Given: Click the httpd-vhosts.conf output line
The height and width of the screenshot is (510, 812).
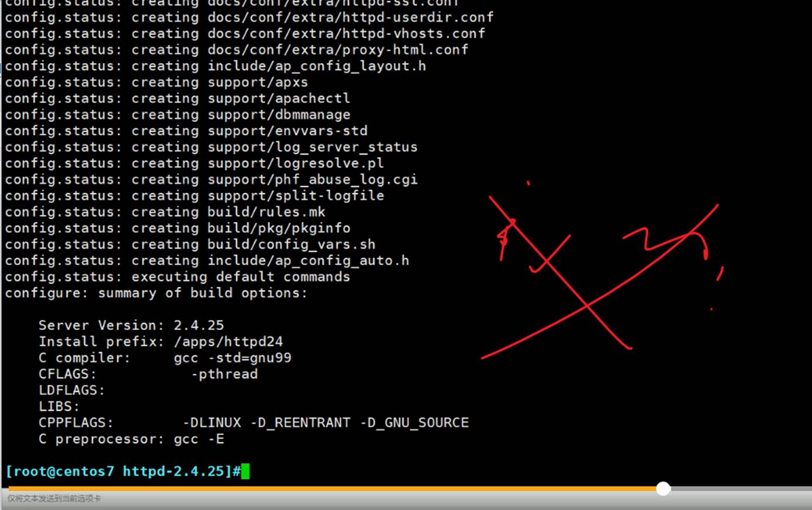Looking at the screenshot, I should click(244, 34).
